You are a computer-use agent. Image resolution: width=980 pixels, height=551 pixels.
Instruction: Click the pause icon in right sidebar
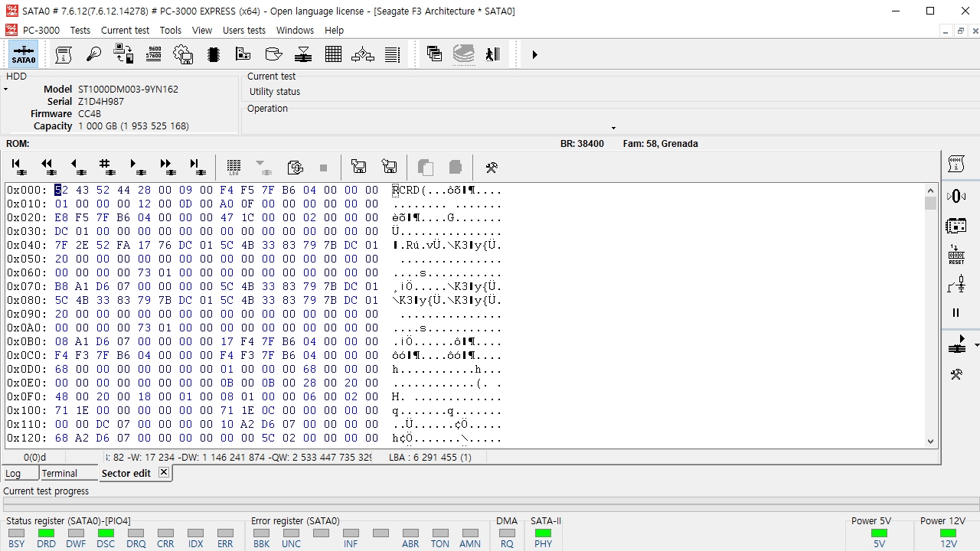pos(956,313)
